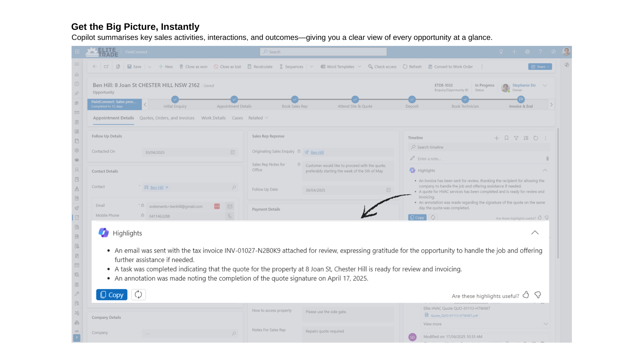Remove Ben Hill from Contact field
This screenshot has height=362, width=644.
tap(167, 187)
